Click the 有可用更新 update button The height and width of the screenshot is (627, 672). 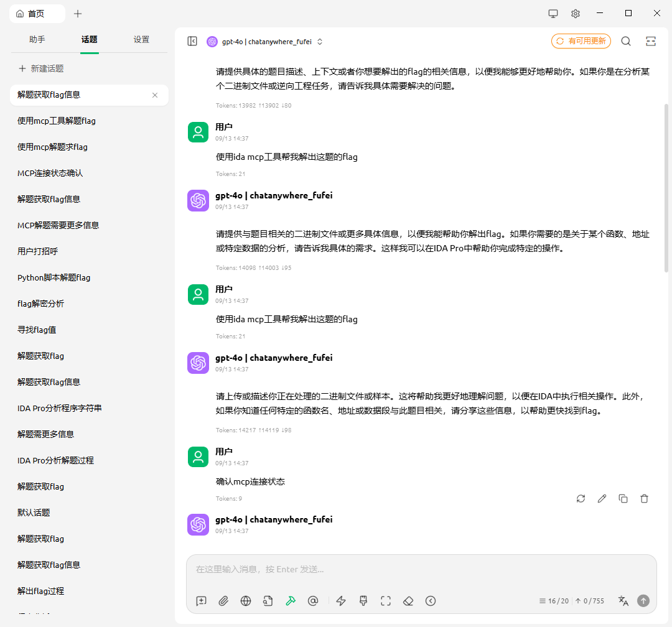pyautogui.click(x=581, y=41)
